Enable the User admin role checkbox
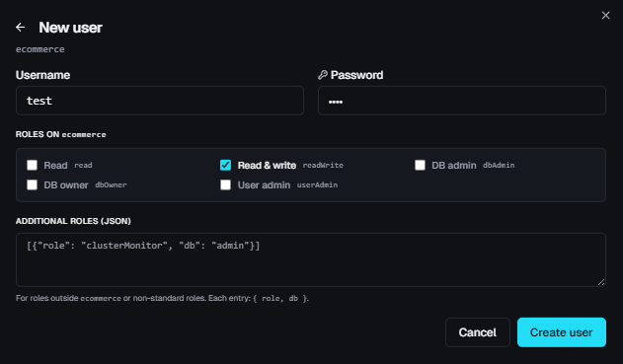This screenshot has height=364, width=623. point(226,185)
